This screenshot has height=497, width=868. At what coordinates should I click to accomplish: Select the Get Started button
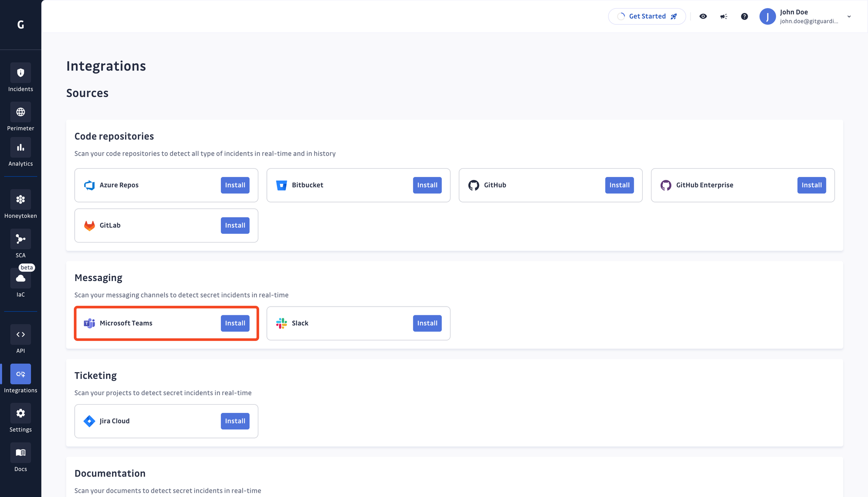(647, 16)
